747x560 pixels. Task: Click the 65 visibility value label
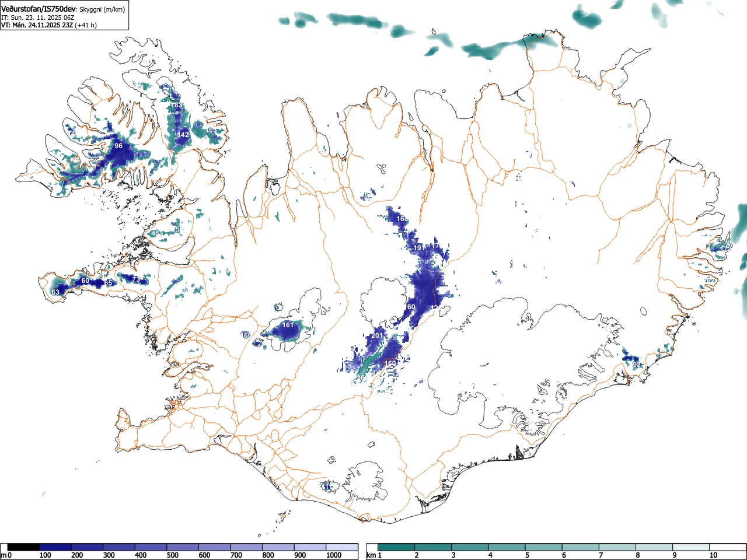(108, 283)
